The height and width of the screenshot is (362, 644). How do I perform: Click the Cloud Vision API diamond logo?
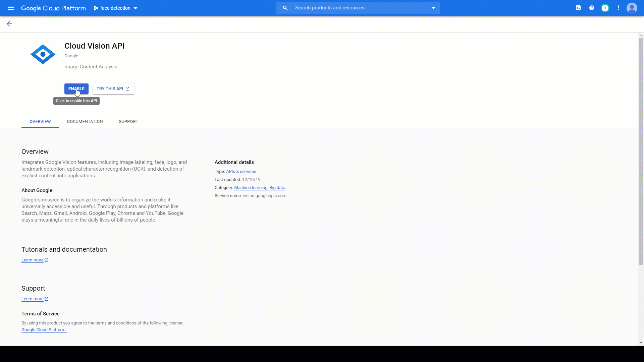[43, 54]
